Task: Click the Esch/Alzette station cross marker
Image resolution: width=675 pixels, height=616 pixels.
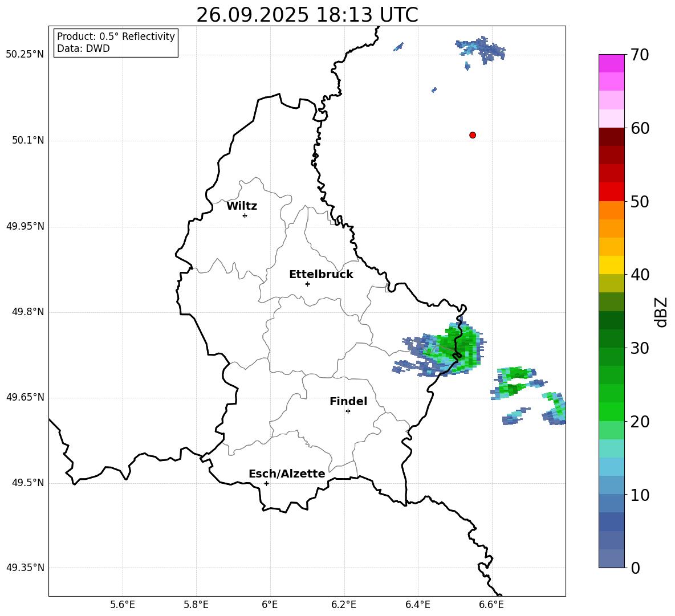Action: coord(266,483)
